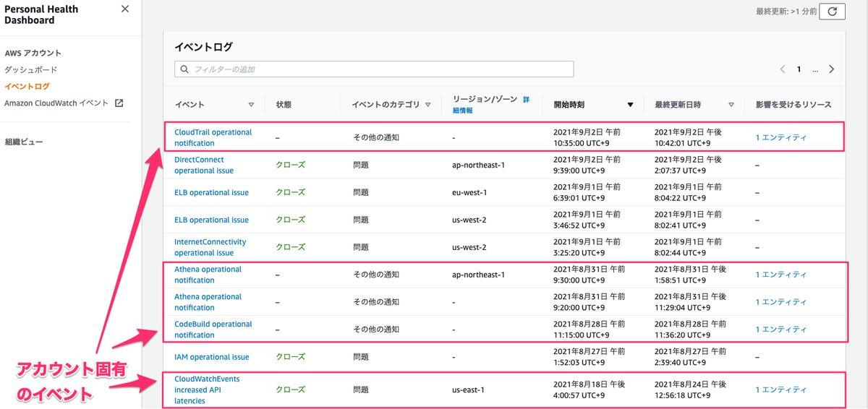Open IAM operational issue event
Image resolution: width=868 pixels, height=409 pixels.
click(211, 357)
